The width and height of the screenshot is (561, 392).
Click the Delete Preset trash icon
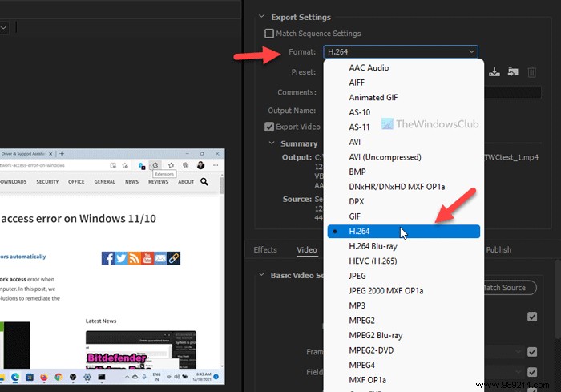(531, 72)
